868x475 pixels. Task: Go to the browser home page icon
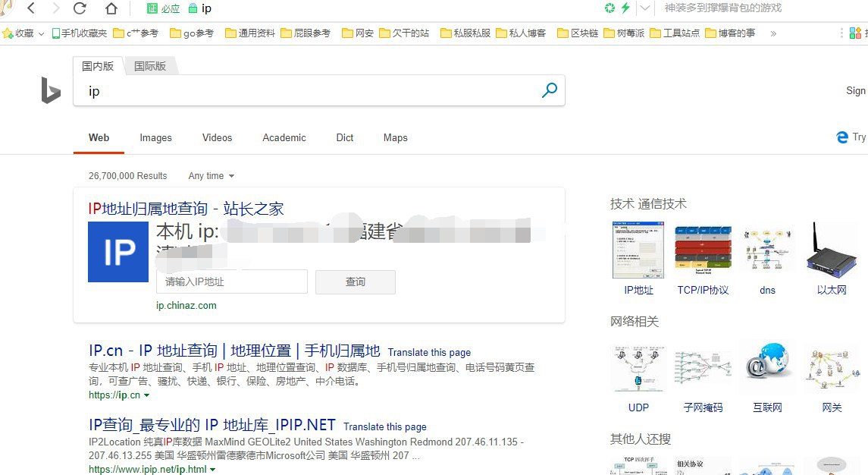111,8
